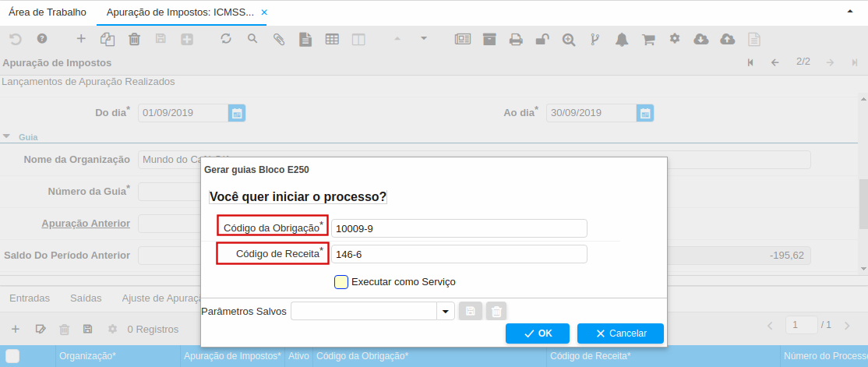Click the parent record up arrow

click(397, 38)
